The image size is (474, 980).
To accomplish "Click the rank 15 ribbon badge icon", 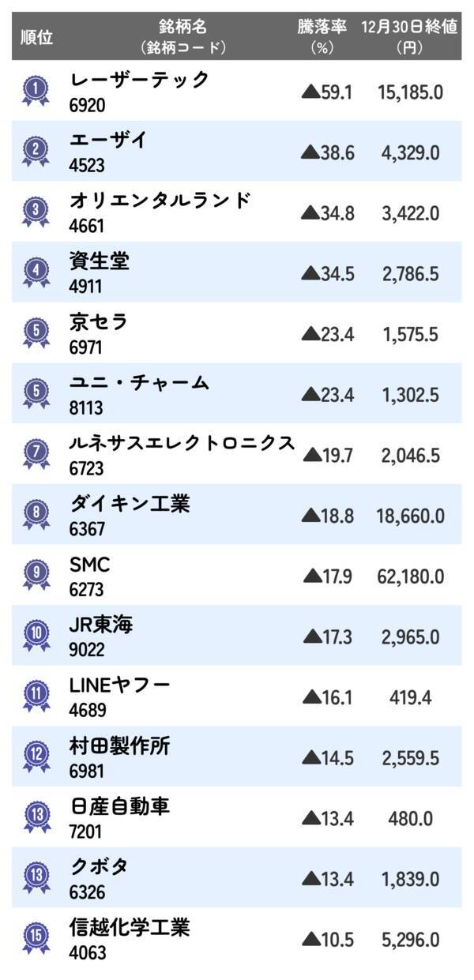I will point(36,941).
